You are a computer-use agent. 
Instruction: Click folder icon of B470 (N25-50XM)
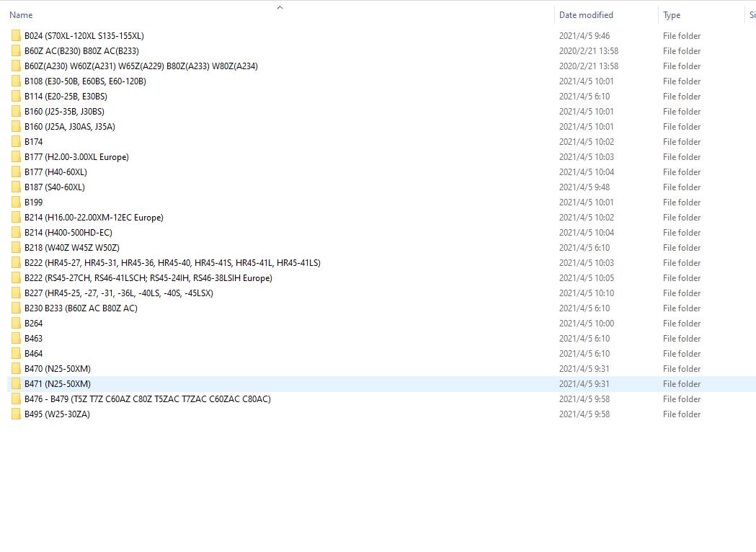[16, 369]
